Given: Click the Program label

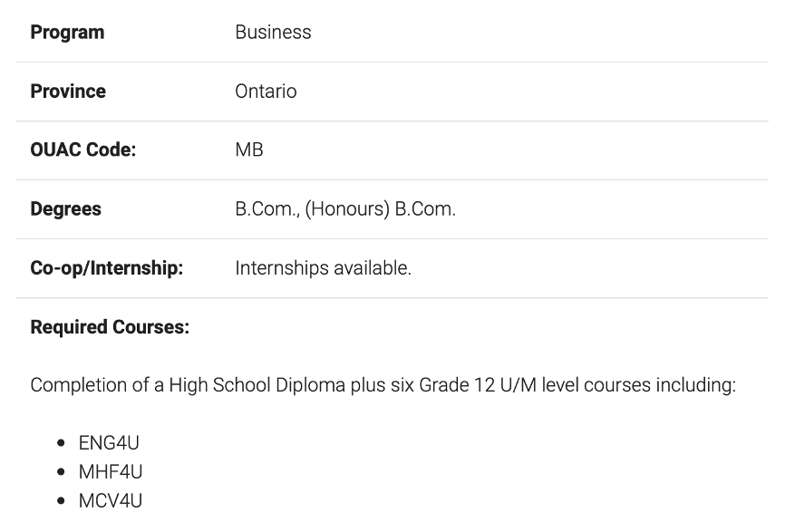Looking at the screenshot, I should click(67, 33).
